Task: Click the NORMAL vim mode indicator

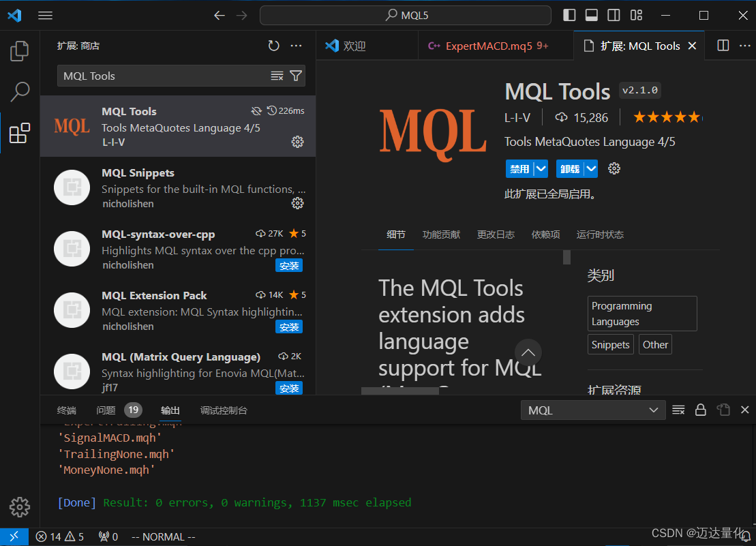Action: coord(164,536)
